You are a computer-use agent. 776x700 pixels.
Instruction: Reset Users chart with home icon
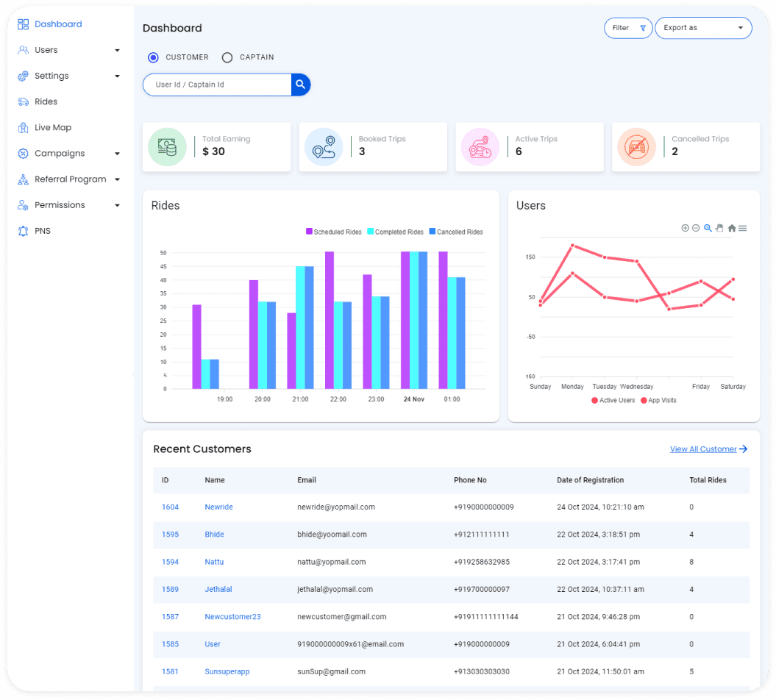(732, 229)
